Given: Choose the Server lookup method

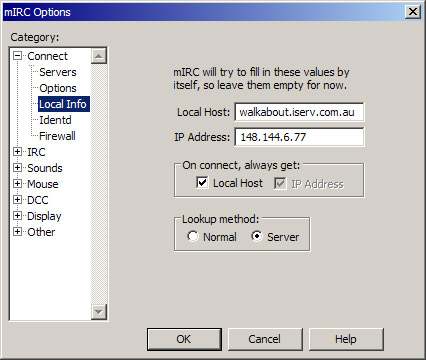Looking at the screenshot, I should tap(257, 236).
